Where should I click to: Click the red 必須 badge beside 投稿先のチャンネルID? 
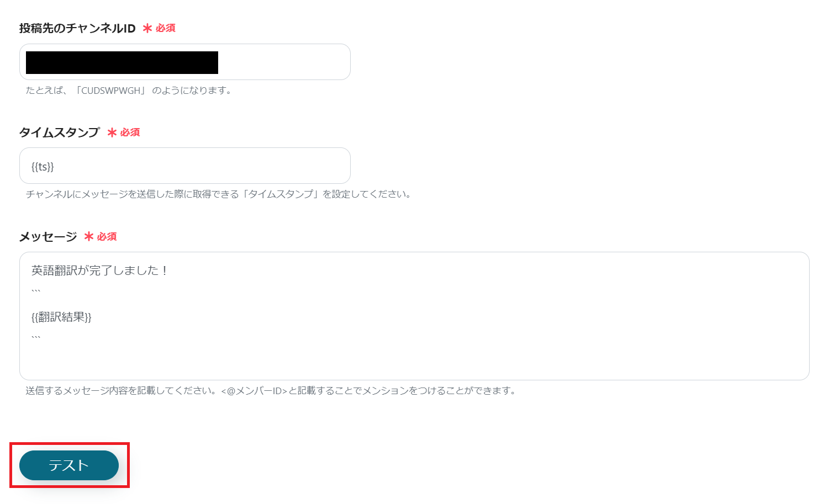pyautogui.click(x=160, y=28)
